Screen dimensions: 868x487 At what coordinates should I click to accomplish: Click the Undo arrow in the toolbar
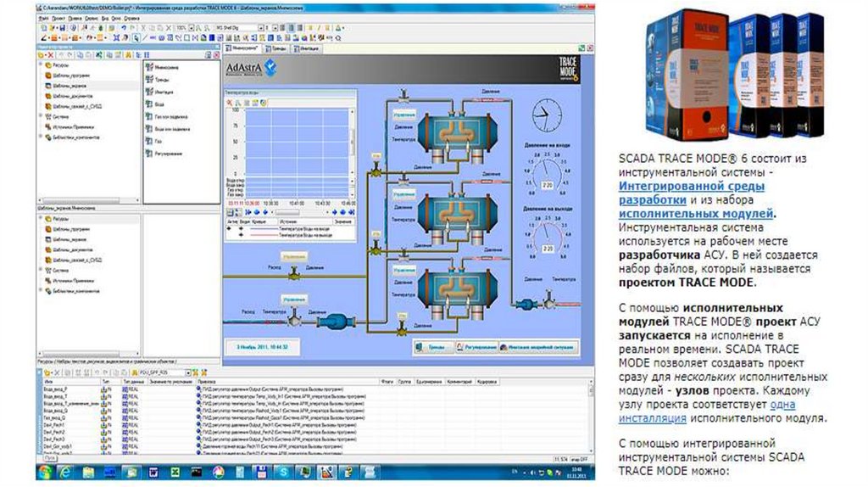pos(123,27)
